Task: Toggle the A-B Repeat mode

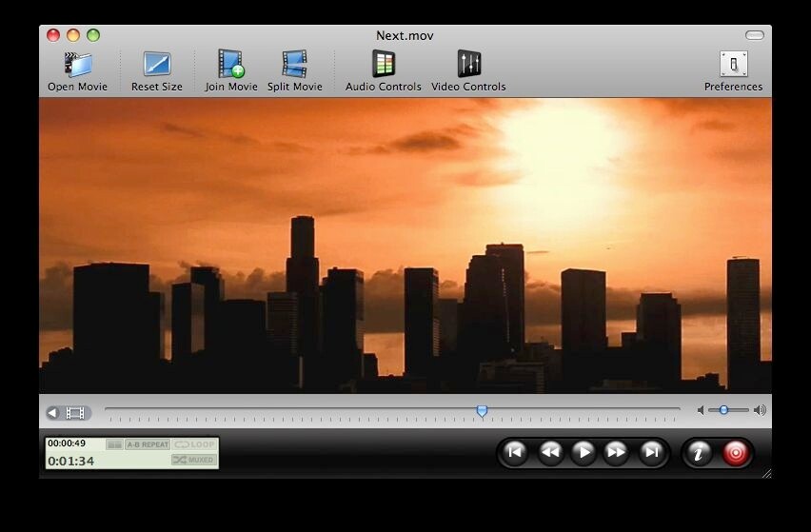Action: point(148,444)
